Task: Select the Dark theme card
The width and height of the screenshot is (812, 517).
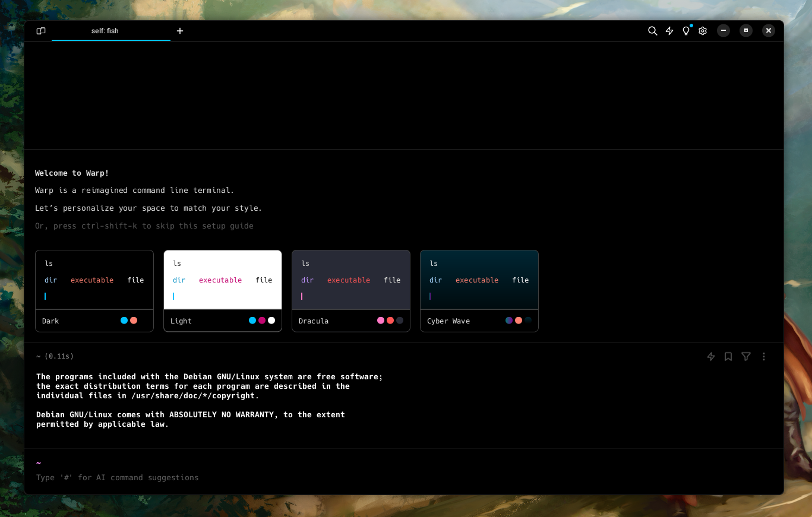Action: (x=94, y=291)
